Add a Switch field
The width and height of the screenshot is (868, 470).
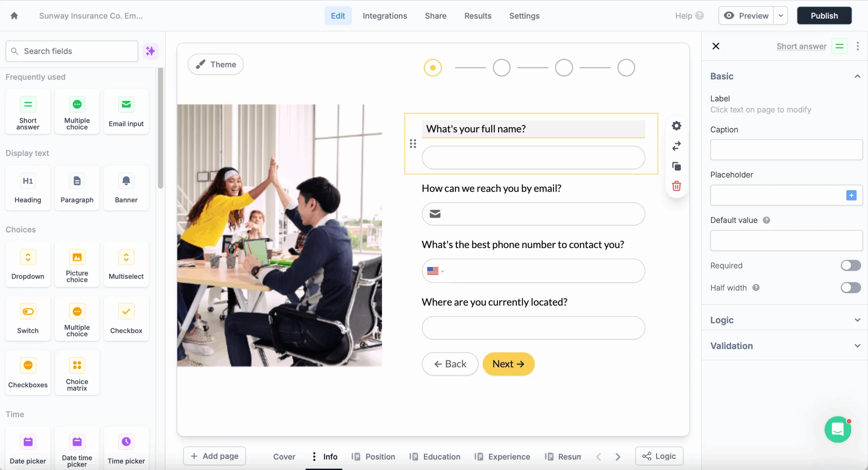tap(28, 319)
